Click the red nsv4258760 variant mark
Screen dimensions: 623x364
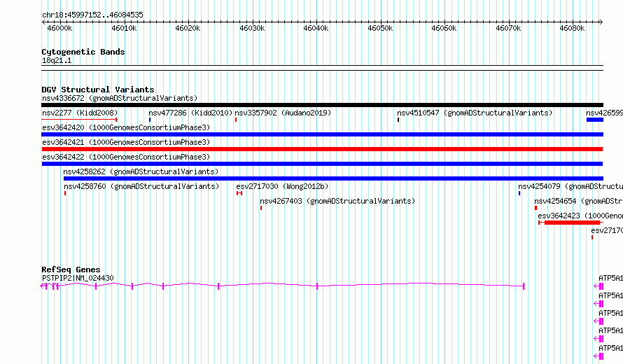65,193
